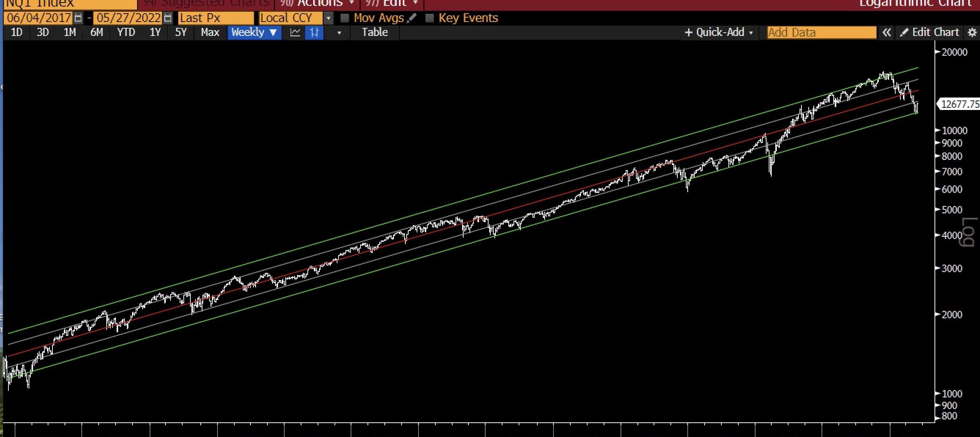This screenshot has height=437, width=980.
Task: Open chart settings gear icon
Action: [x=972, y=32]
